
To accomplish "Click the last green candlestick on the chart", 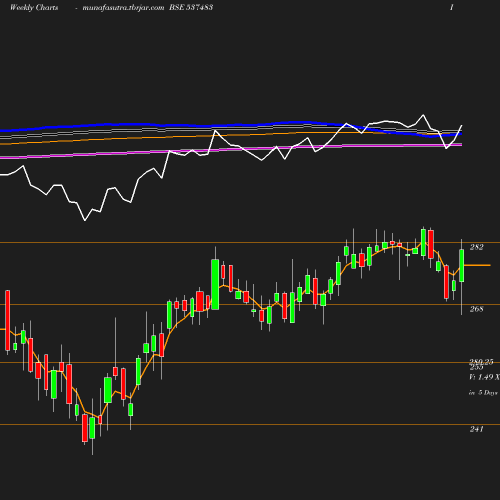I will pyautogui.click(x=462, y=266).
